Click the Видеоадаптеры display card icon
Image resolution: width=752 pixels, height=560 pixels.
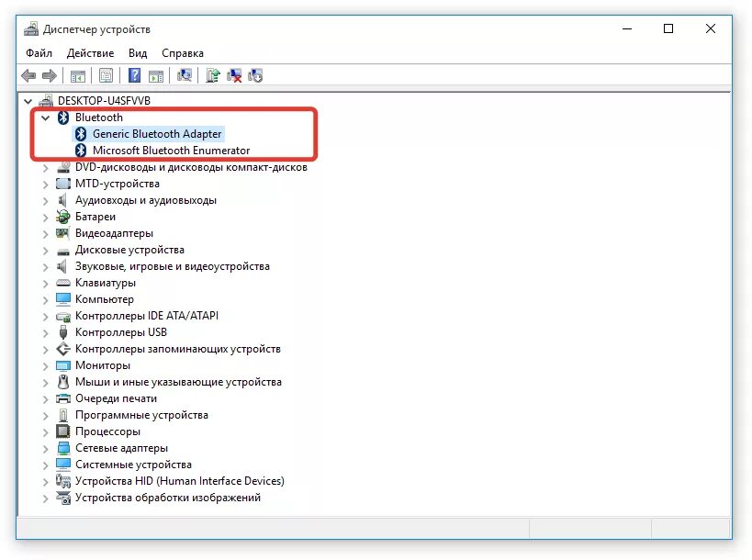(63, 233)
